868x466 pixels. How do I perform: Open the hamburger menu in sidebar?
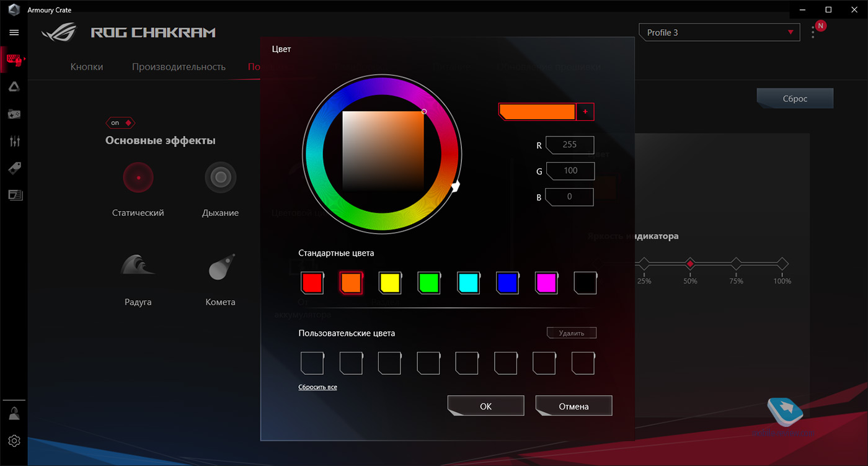(x=14, y=32)
